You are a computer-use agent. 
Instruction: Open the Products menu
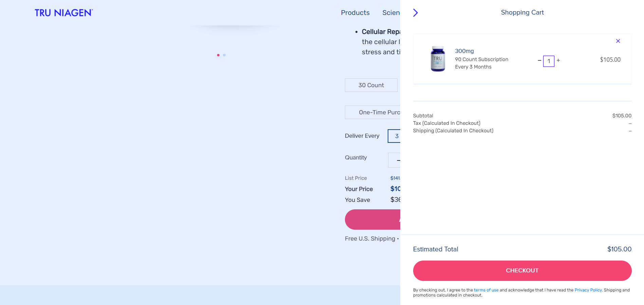355,13
